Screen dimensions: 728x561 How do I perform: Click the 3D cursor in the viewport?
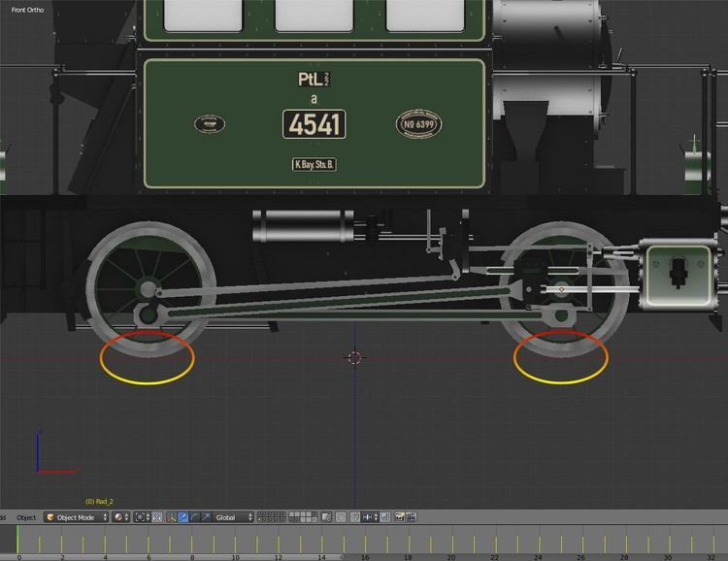(355, 358)
